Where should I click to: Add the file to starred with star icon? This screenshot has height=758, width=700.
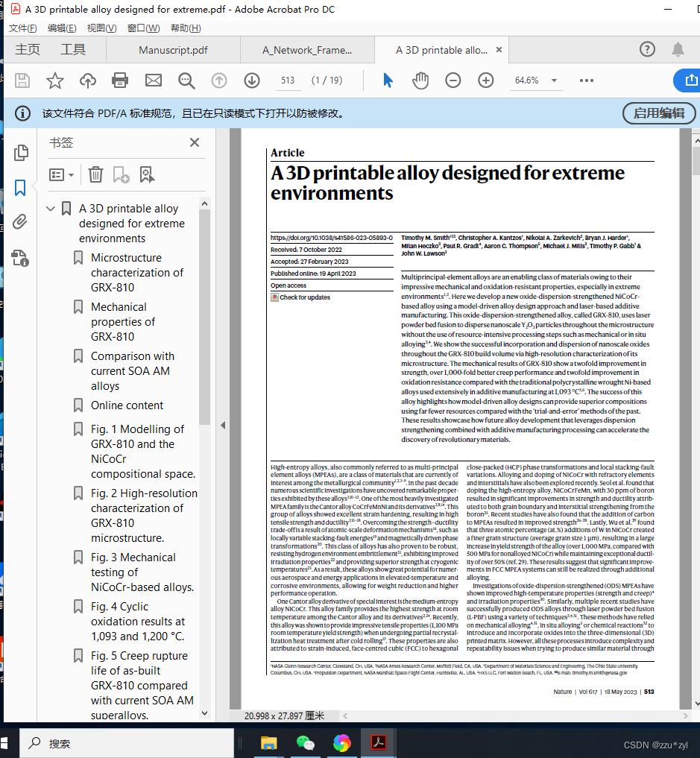54,80
